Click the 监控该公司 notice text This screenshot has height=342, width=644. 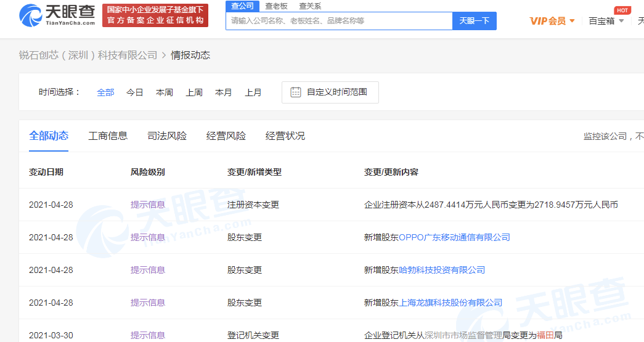click(x=614, y=136)
